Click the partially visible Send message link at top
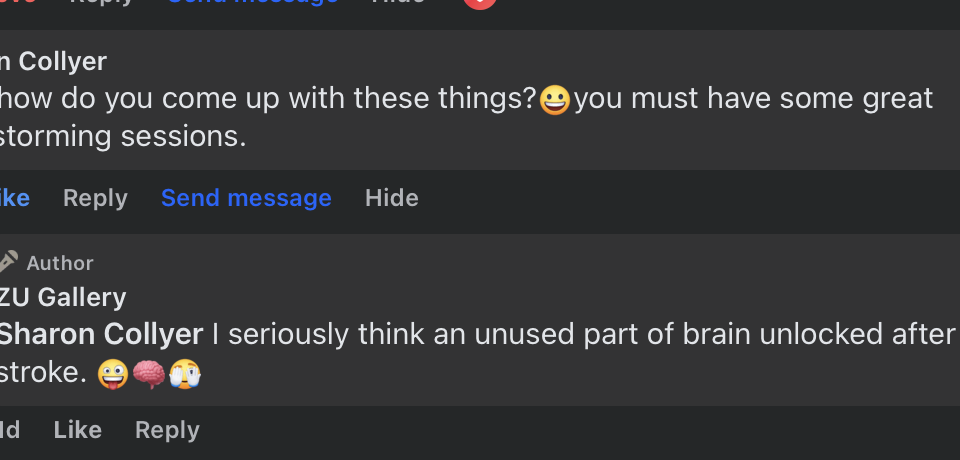The width and height of the screenshot is (960, 460). pyautogui.click(x=252, y=3)
